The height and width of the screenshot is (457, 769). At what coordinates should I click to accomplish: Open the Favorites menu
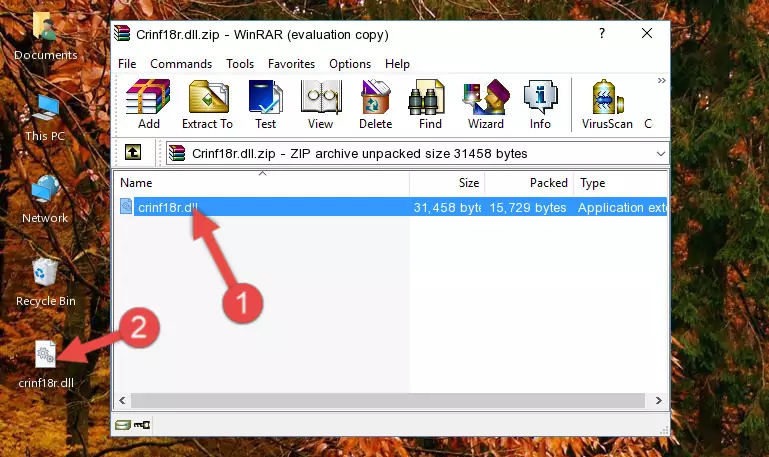coord(291,64)
